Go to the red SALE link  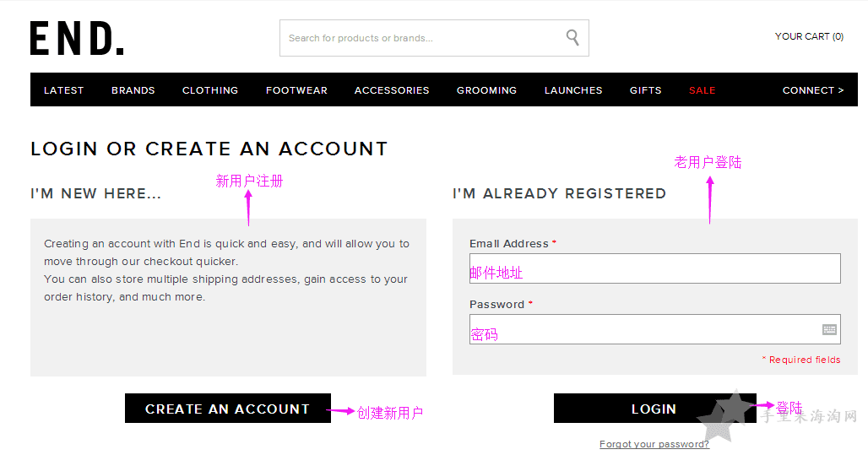702,90
